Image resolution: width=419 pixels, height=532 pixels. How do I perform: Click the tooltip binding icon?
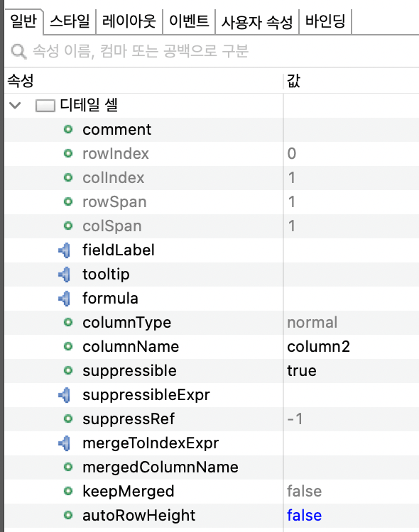65,275
